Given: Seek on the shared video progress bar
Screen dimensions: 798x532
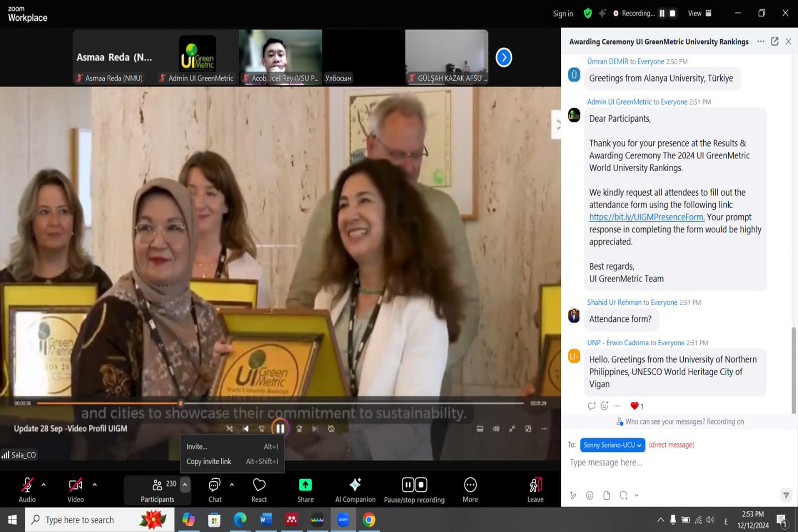Looking at the screenshot, I should [280, 403].
